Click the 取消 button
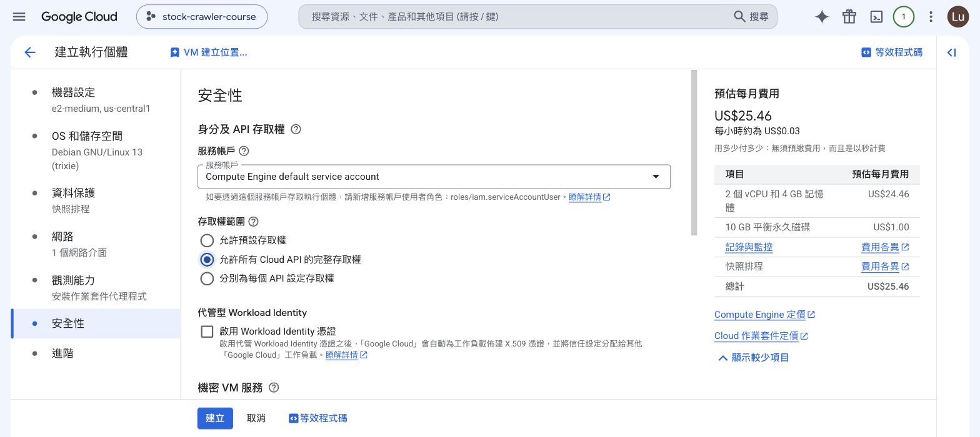 (256, 418)
